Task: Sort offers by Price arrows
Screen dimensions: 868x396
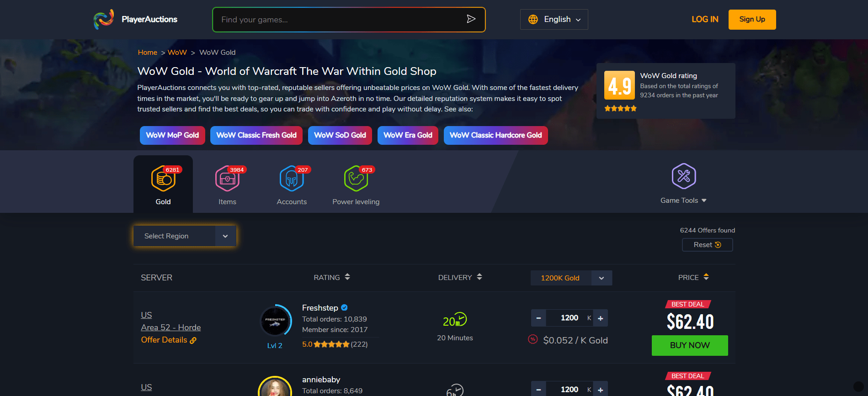Action: tap(706, 277)
